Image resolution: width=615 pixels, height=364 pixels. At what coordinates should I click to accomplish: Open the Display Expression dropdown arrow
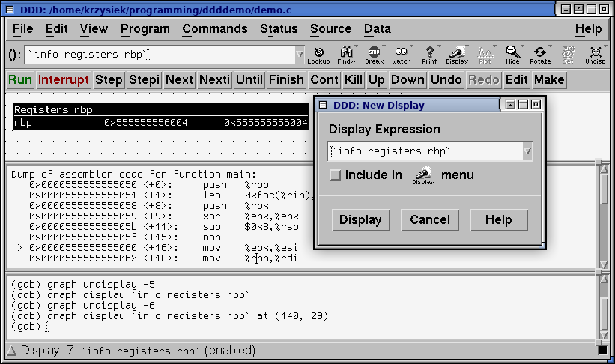point(527,151)
